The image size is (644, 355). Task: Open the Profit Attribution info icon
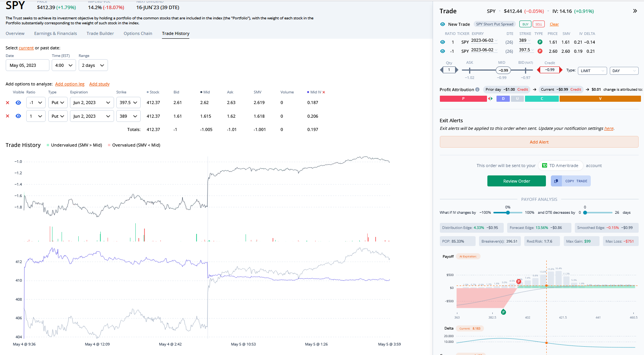477,90
